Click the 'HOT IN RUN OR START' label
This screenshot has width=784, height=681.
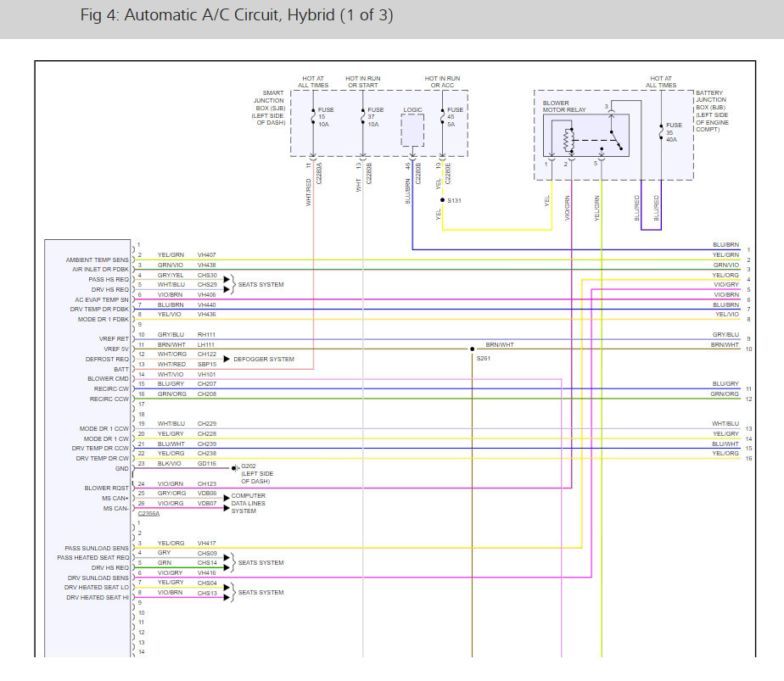tap(363, 82)
